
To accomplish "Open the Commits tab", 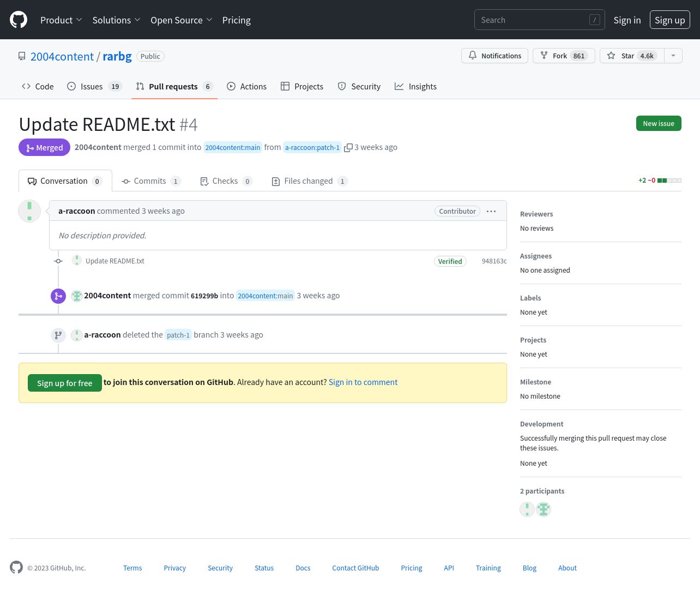I will 151,181.
